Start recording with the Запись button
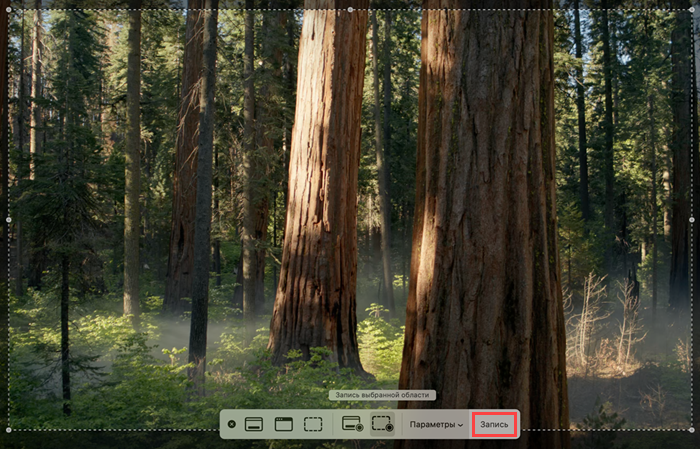700x449 pixels. tap(494, 424)
